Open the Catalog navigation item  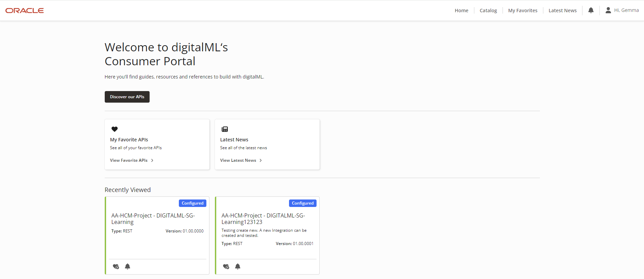tap(488, 11)
